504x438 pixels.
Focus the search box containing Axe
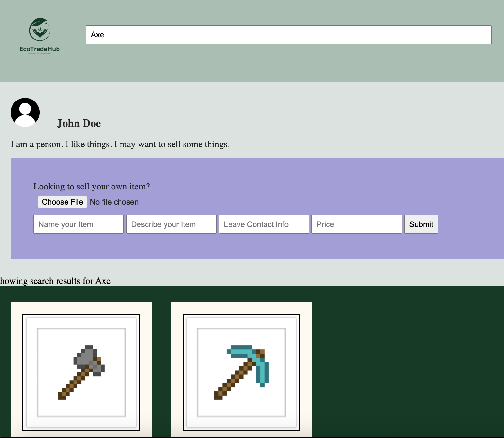(x=289, y=35)
